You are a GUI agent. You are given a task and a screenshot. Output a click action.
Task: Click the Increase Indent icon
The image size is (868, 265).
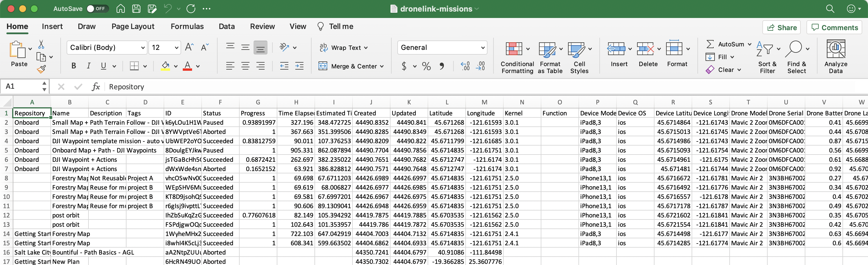(299, 66)
